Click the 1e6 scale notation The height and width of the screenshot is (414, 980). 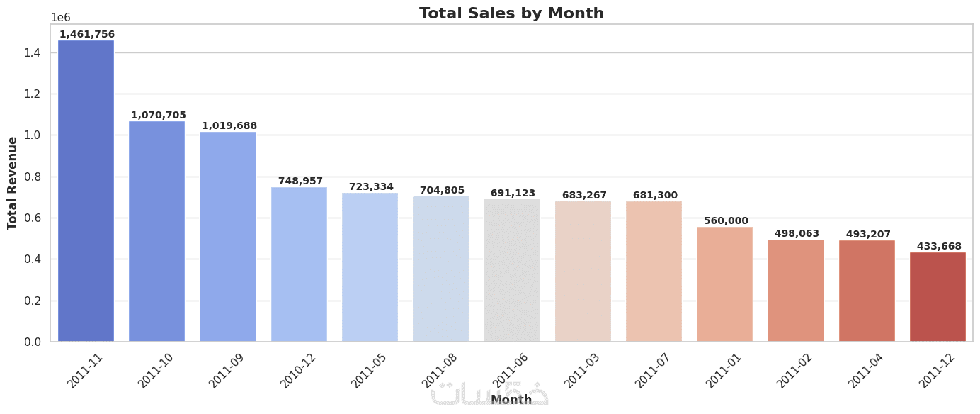pyautogui.click(x=61, y=18)
